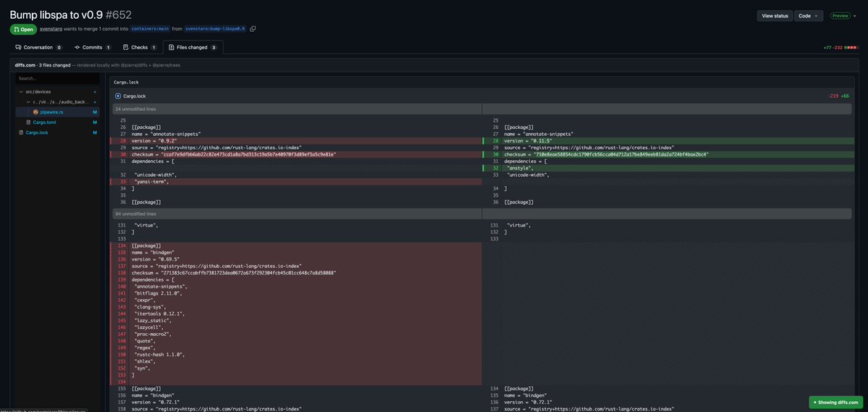The height and width of the screenshot is (412, 868).
Task: Click the Conversation tab speech-bubble icon
Action: (x=18, y=48)
